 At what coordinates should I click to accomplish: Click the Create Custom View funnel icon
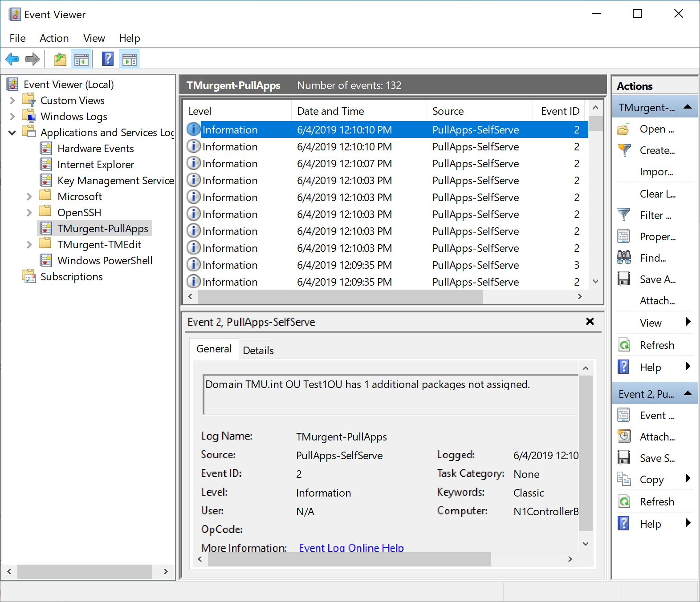pos(624,150)
